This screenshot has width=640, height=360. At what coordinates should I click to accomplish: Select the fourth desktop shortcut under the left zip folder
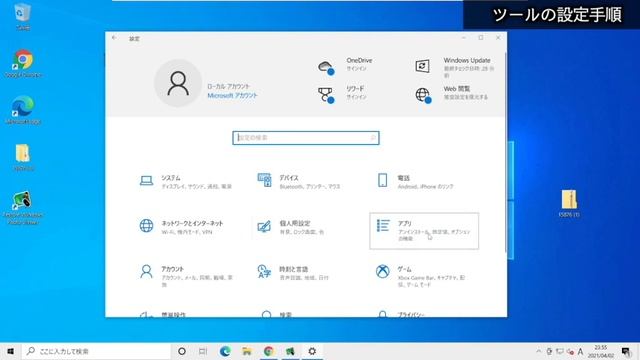pyautogui.click(x=23, y=207)
